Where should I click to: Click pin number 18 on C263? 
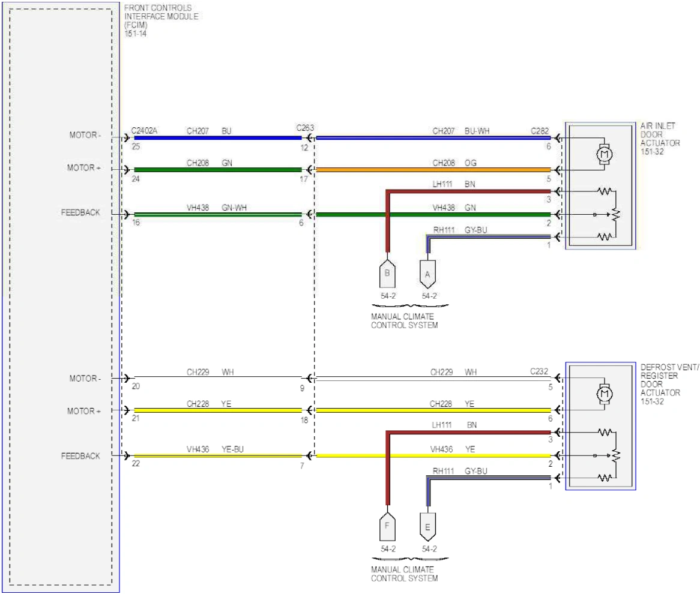point(304,420)
